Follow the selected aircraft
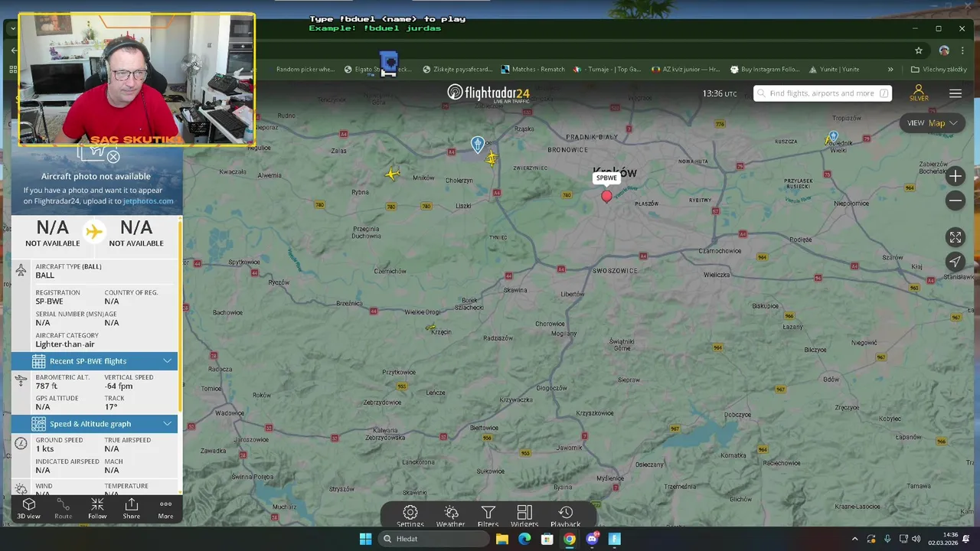 point(97,509)
